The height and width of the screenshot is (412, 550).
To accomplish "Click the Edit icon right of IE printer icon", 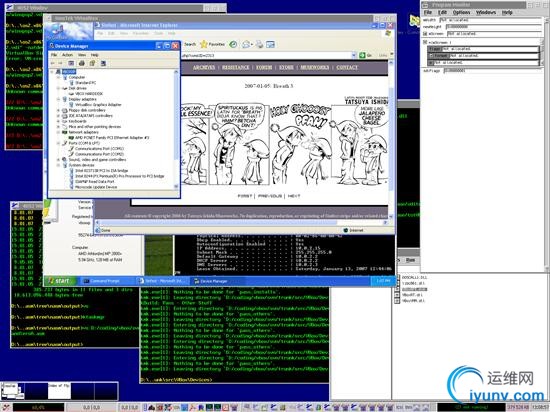I will tap(270, 44).
